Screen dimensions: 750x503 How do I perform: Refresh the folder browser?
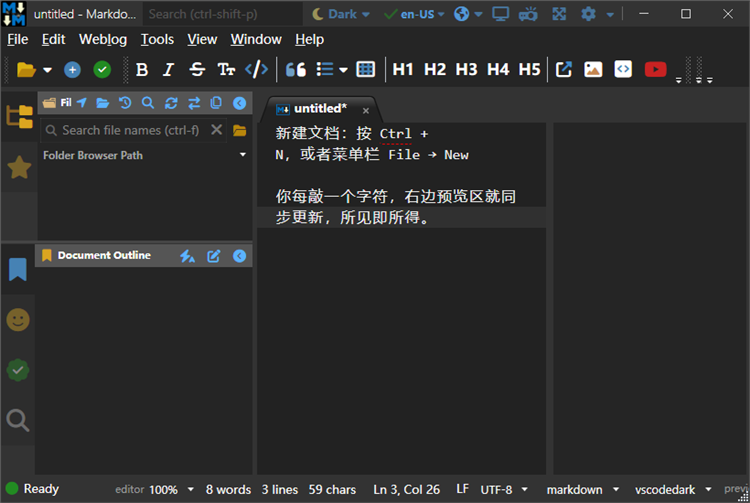click(x=171, y=103)
